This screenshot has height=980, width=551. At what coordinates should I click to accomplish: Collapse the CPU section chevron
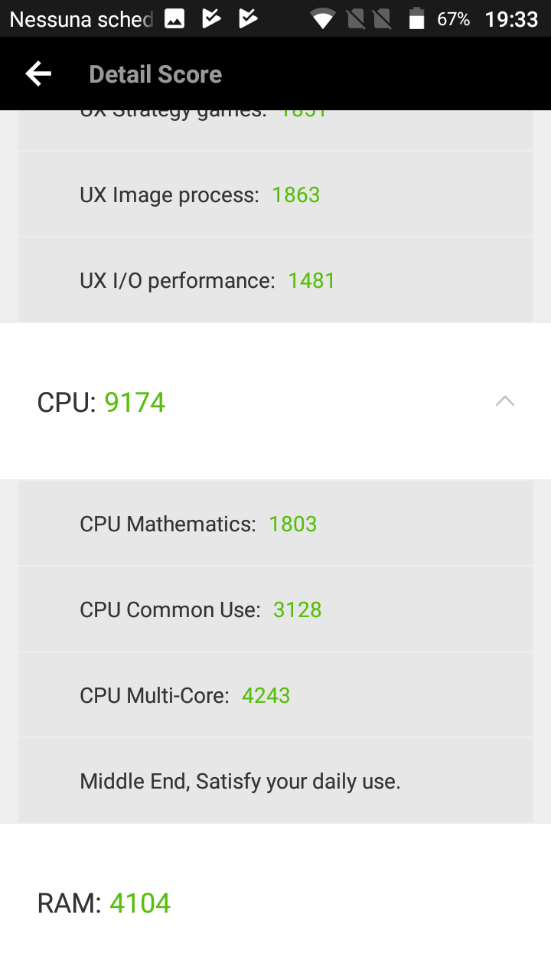[505, 401]
